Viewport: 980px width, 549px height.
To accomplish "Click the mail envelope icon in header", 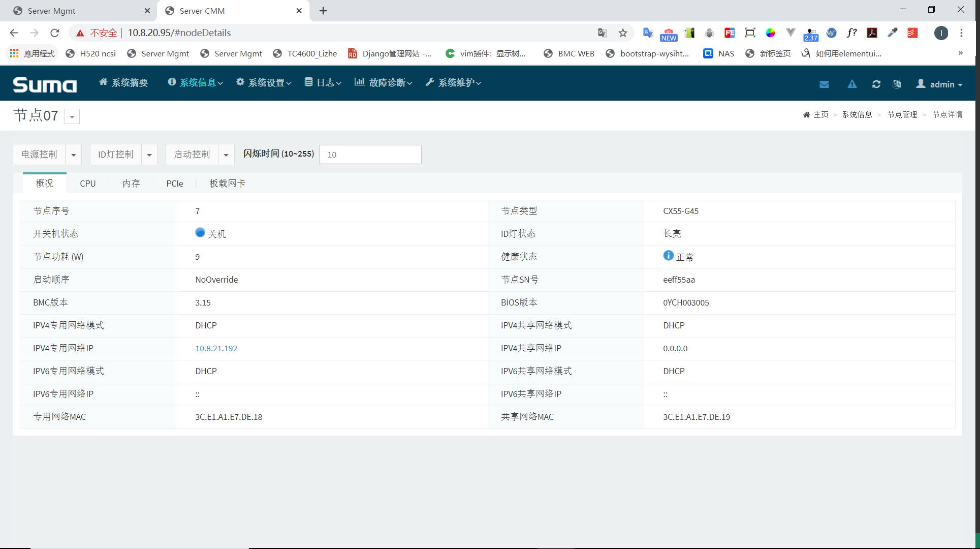I will click(824, 84).
